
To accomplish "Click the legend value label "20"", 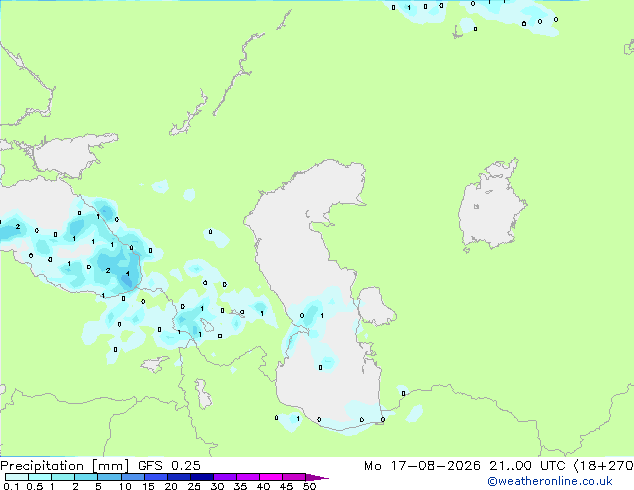I will click(x=171, y=486).
